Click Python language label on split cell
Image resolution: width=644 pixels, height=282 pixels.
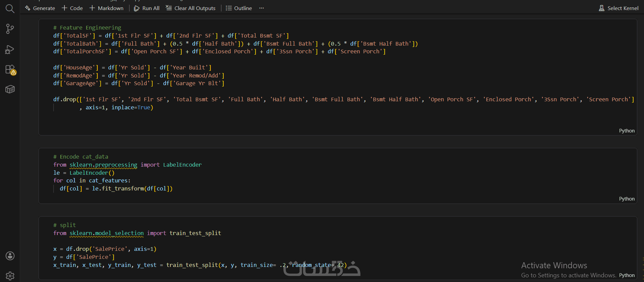[627, 275]
